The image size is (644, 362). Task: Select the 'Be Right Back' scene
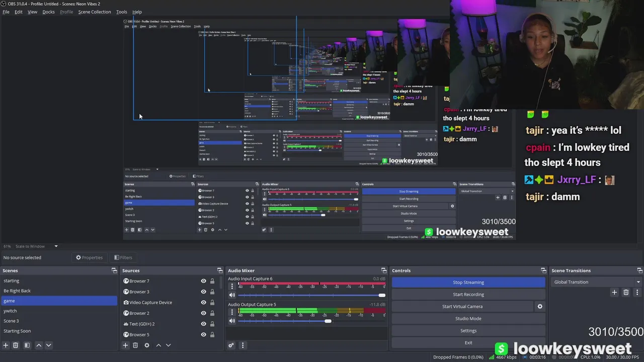coord(59,291)
